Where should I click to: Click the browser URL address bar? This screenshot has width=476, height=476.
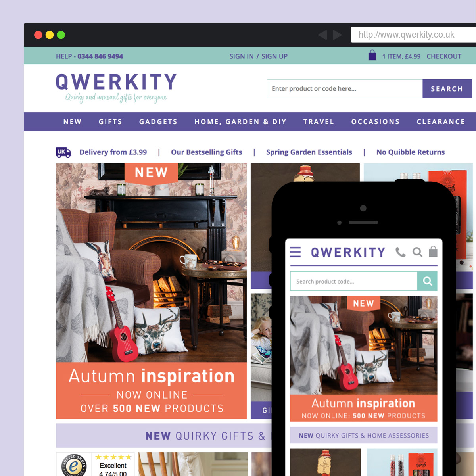pos(413,35)
